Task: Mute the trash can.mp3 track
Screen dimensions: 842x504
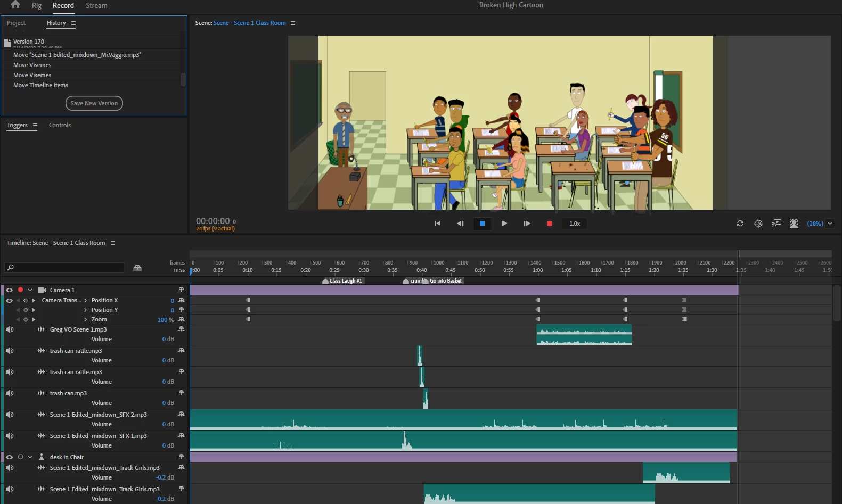Action: pos(9,393)
